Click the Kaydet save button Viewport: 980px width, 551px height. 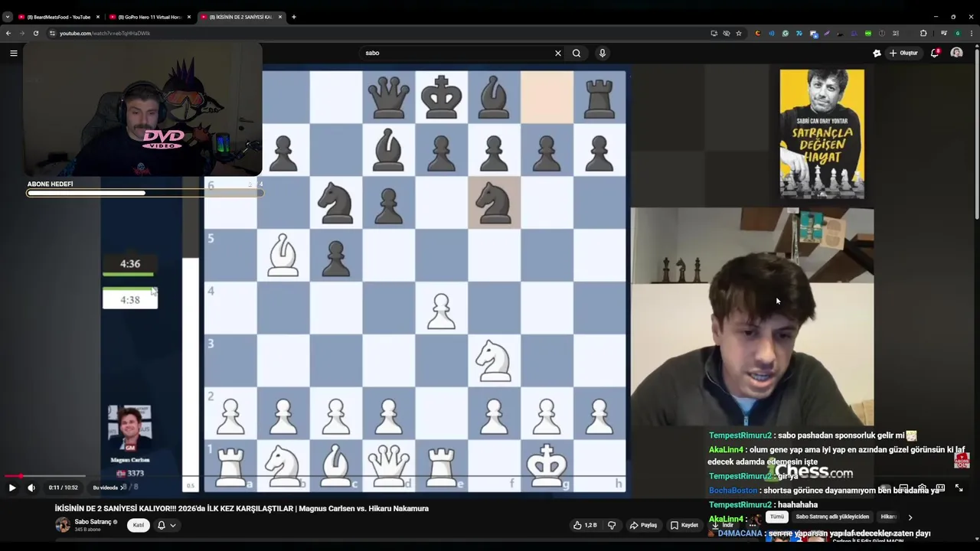(684, 525)
